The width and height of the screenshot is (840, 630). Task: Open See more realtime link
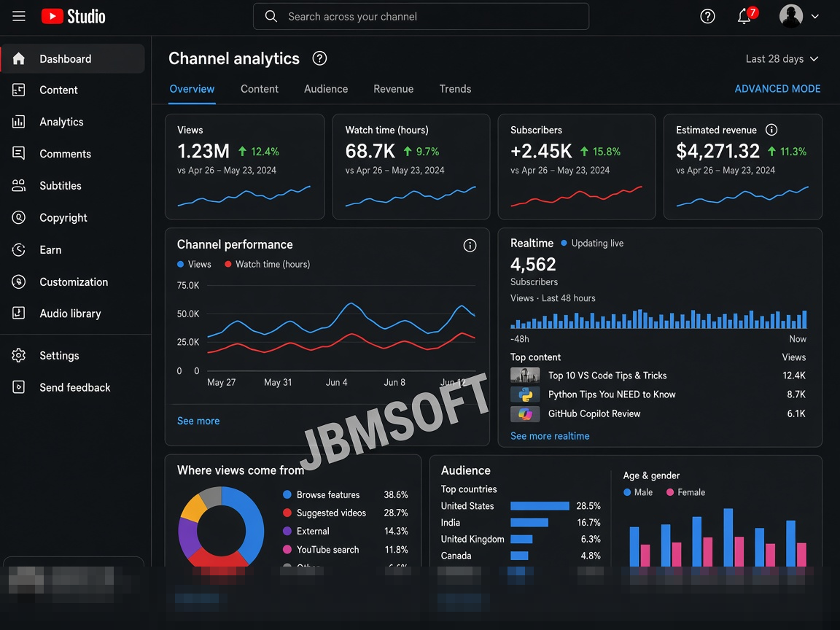pos(550,436)
